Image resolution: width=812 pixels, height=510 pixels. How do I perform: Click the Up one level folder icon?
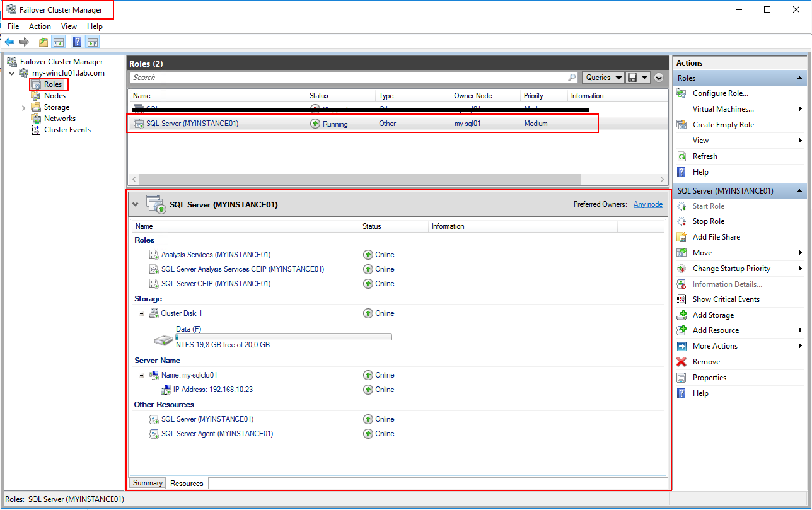coord(43,42)
